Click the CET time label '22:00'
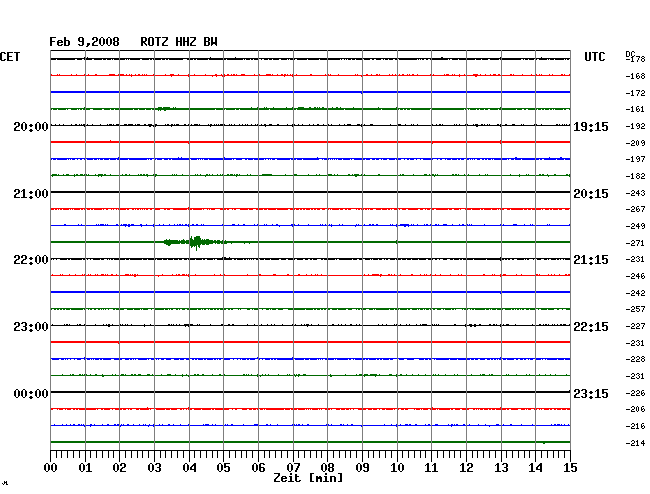The image size is (650, 494). click(31, 260)
